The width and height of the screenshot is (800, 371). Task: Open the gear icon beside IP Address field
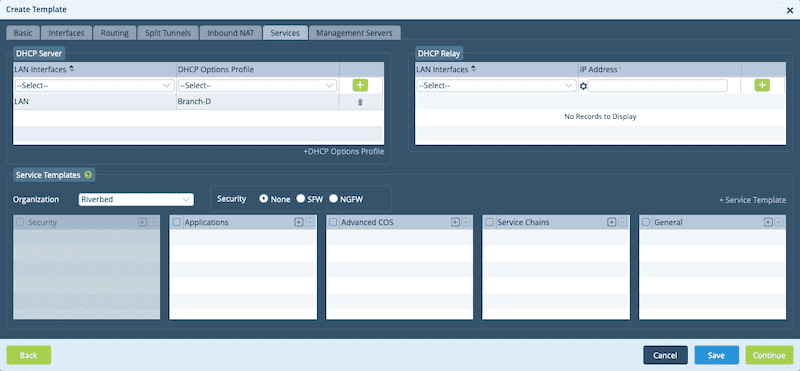584,86
